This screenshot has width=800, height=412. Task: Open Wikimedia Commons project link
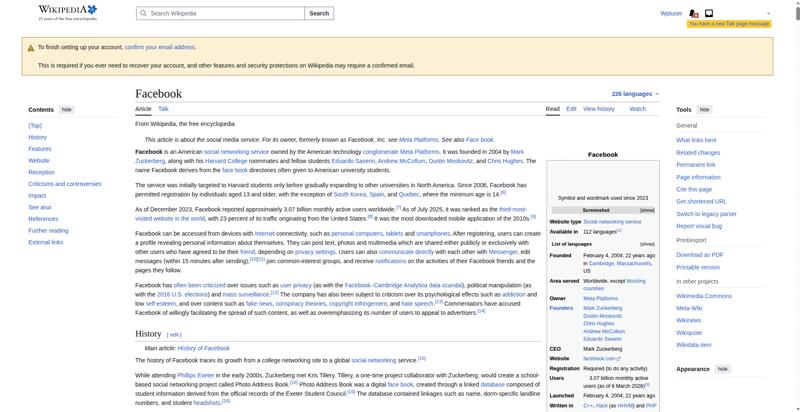(x=704, y=296)
